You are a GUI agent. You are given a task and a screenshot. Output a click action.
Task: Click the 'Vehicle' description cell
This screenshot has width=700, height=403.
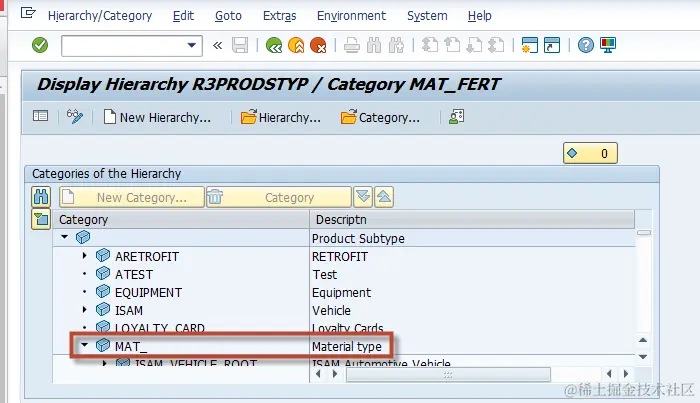pos(331,310)
